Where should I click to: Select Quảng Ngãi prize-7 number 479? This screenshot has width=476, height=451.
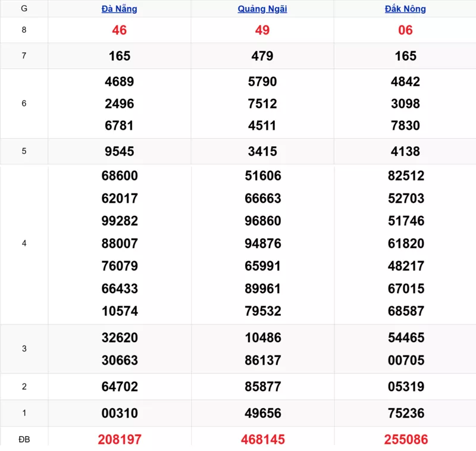click(262, 56)
